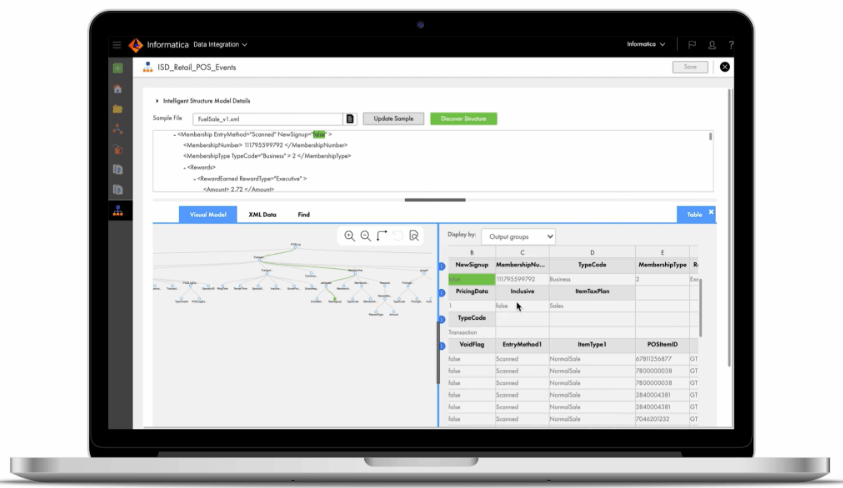Click the Sales cell
Image resolution: width=843 pixels, height=488 pixels.
pos(592,306)
